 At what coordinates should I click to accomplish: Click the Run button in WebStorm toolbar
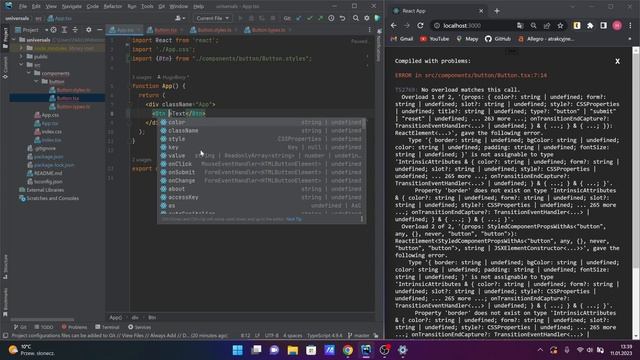240,18
